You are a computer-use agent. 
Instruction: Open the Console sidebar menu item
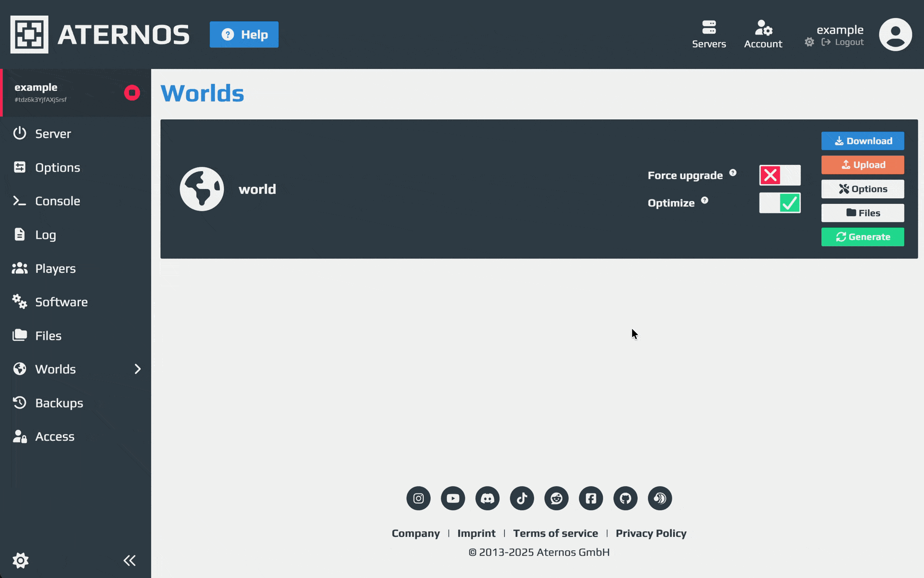[57, 201]
